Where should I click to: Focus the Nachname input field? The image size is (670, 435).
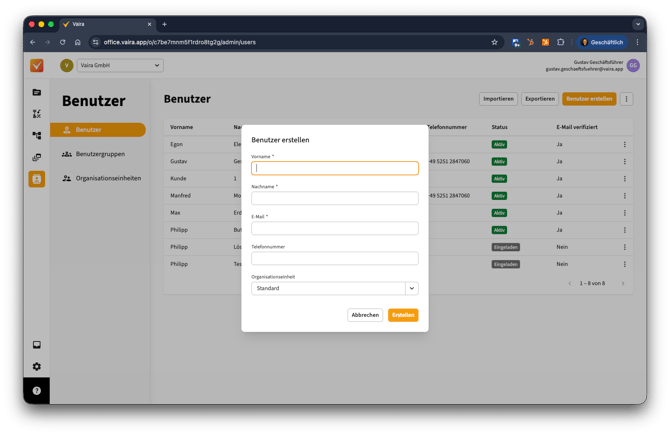click(334, 198)
